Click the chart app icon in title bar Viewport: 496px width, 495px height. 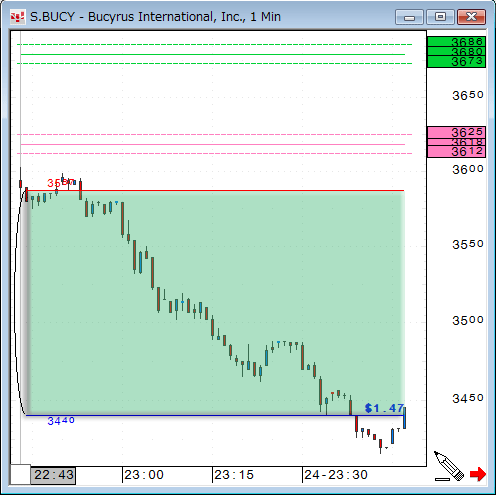tap(17, 17)
